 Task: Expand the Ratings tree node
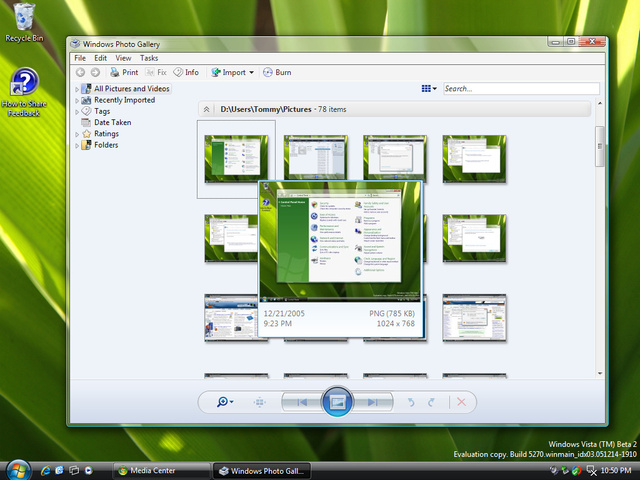point(77,133)
